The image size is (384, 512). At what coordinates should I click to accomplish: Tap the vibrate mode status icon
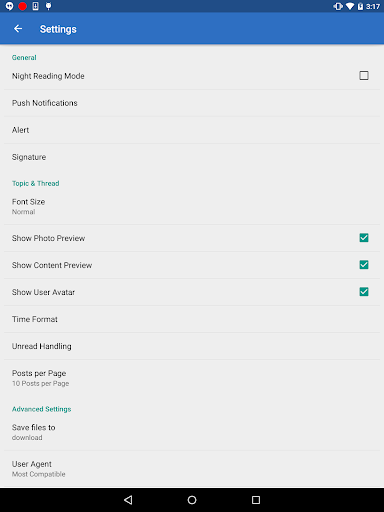(338, 6)
